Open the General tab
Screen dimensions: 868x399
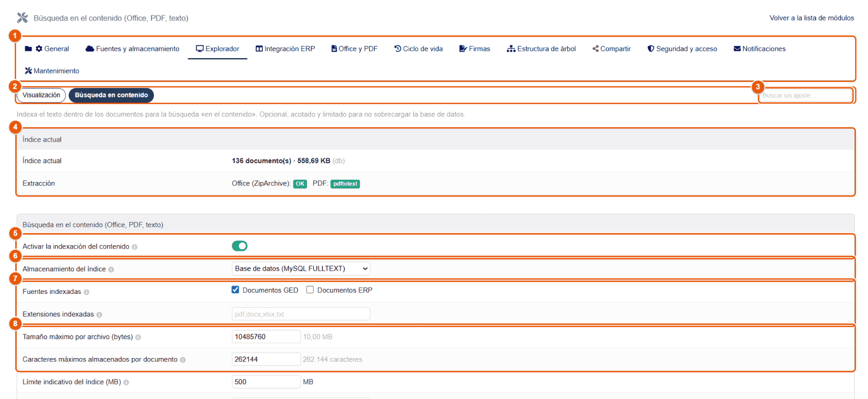[47, 49]
